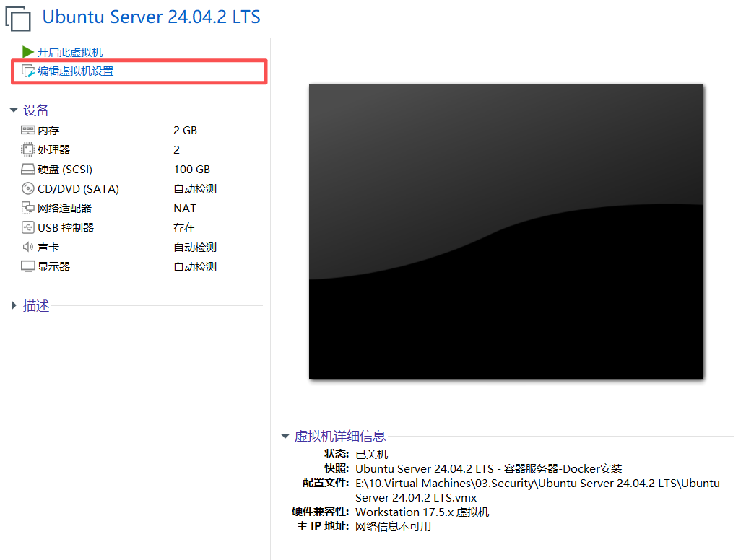Collapse the 虚拟机详细信息 section

tap(285, 437)
